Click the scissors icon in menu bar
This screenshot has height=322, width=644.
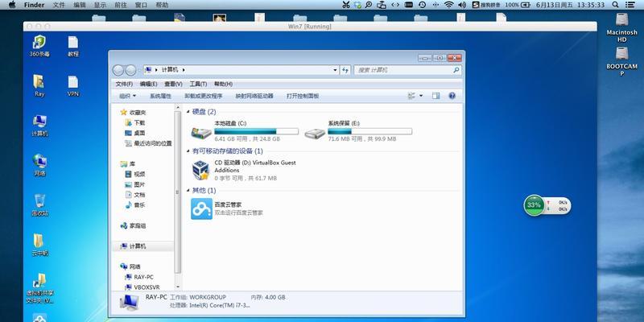tap(346, 5)
